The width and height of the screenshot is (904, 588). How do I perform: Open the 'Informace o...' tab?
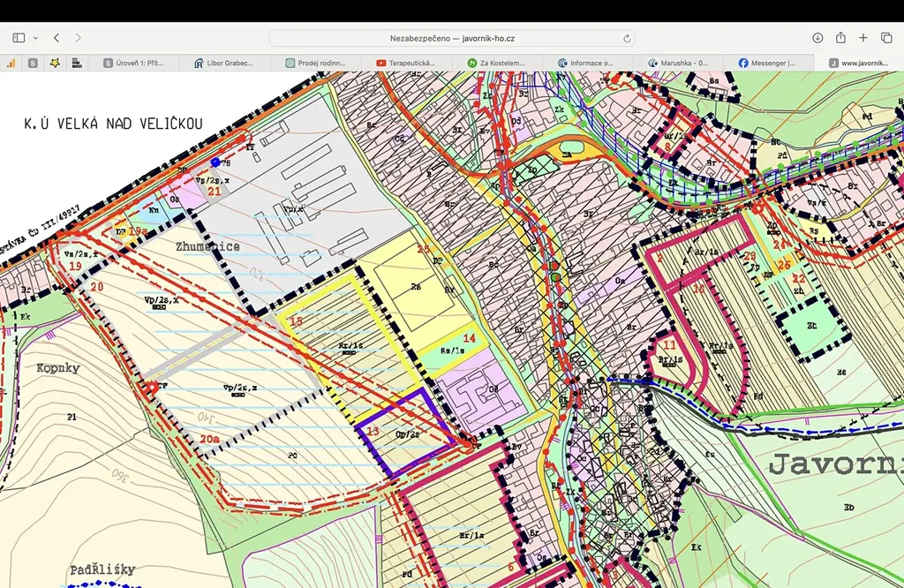click(586, 63)
